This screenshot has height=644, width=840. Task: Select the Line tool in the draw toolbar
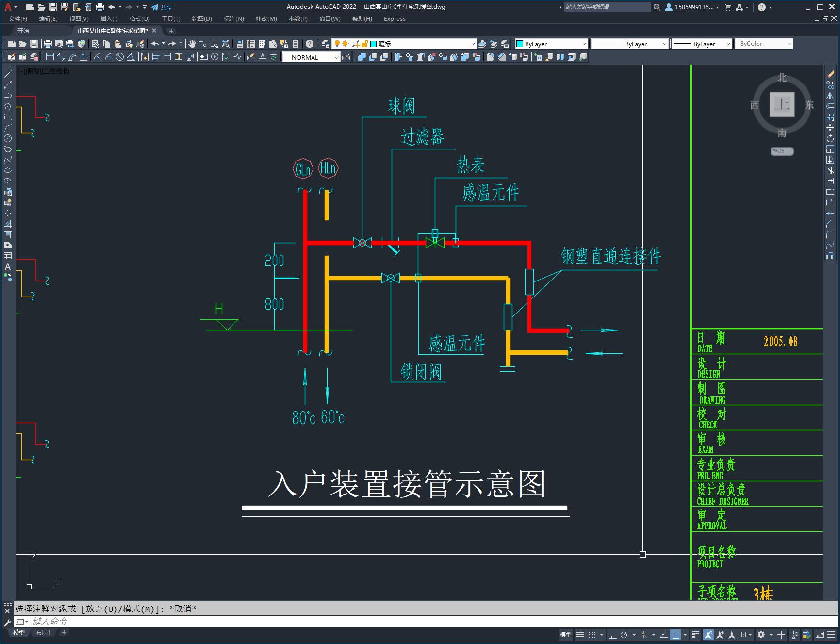click(8, 74)
